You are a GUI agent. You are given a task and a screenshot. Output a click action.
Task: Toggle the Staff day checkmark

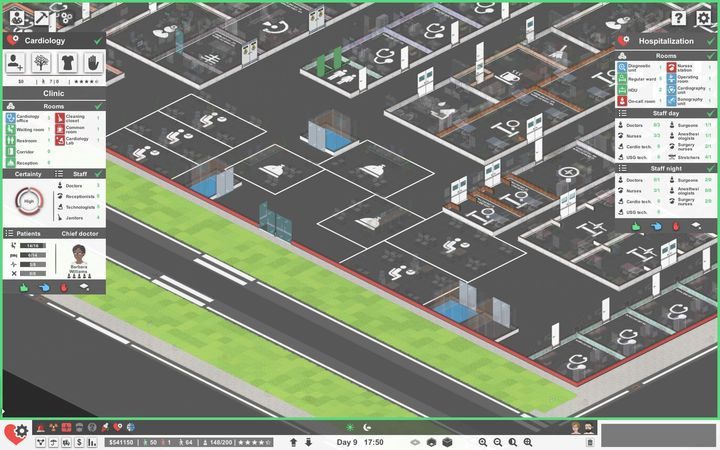(709, 113)
